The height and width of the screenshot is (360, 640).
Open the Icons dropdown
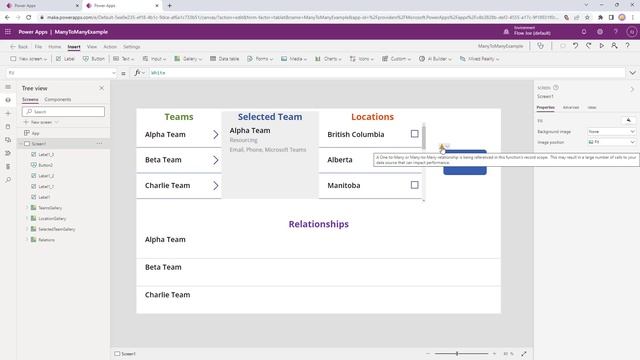coord(362,59)
